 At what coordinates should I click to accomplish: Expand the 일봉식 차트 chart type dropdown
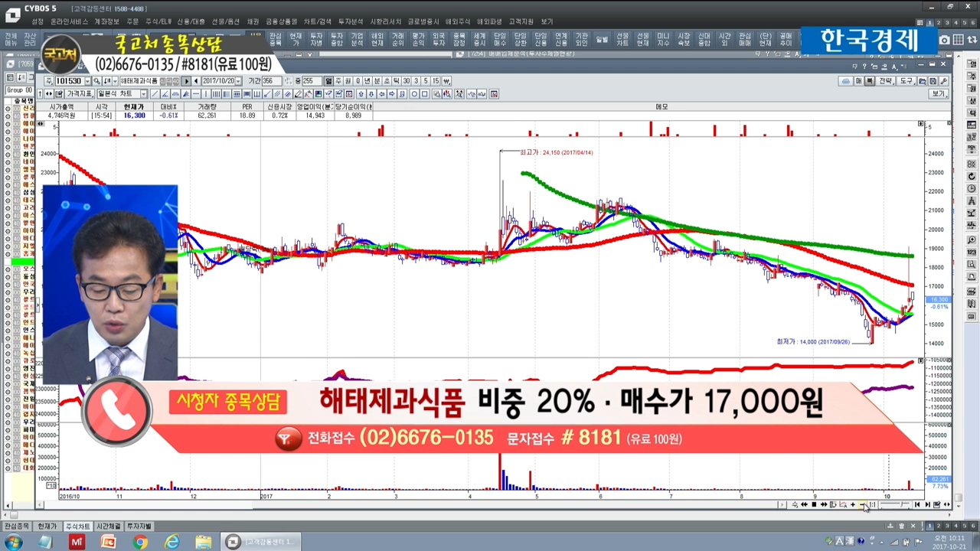coord(144,94)
